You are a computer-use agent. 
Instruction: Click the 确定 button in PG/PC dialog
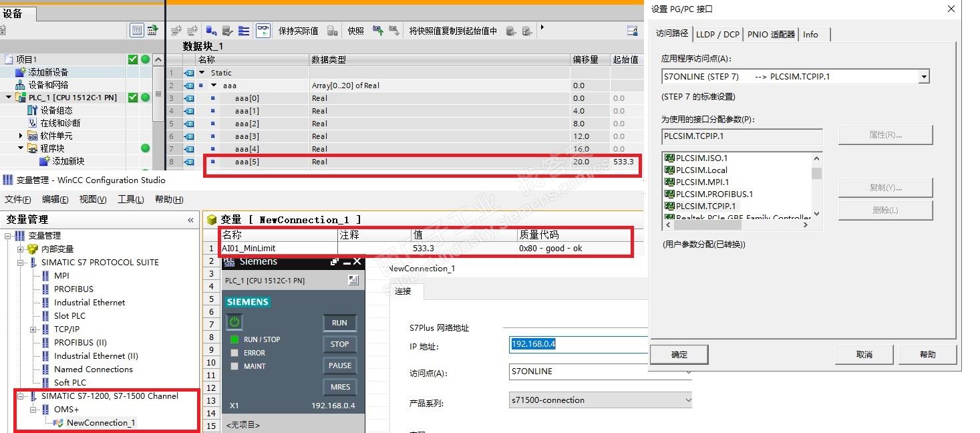(x=679, y=355)
